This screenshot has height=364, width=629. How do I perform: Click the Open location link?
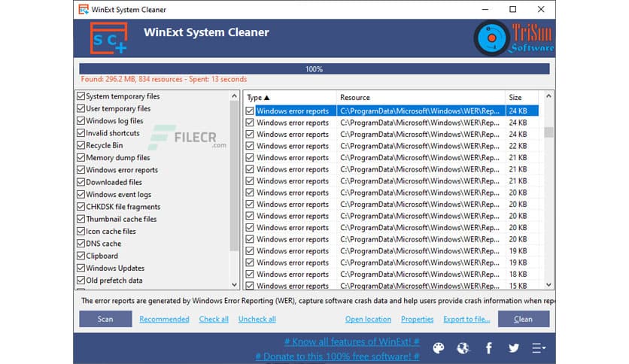(x=368, y=319)
